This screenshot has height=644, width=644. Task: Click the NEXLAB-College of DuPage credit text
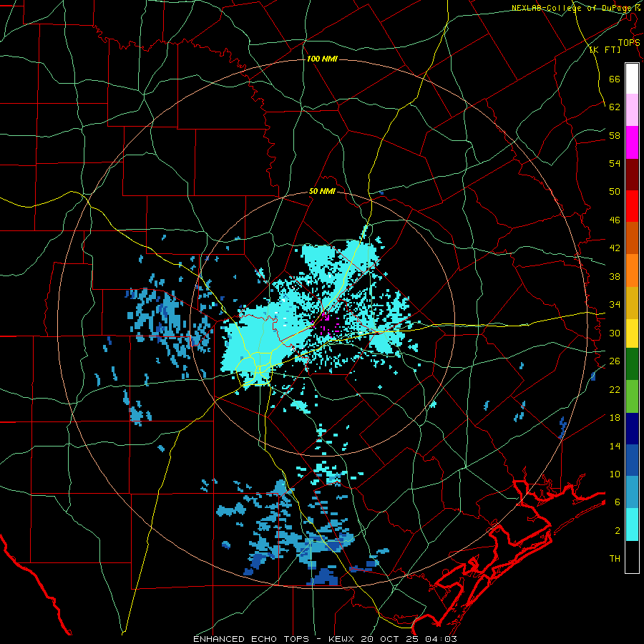576,8
